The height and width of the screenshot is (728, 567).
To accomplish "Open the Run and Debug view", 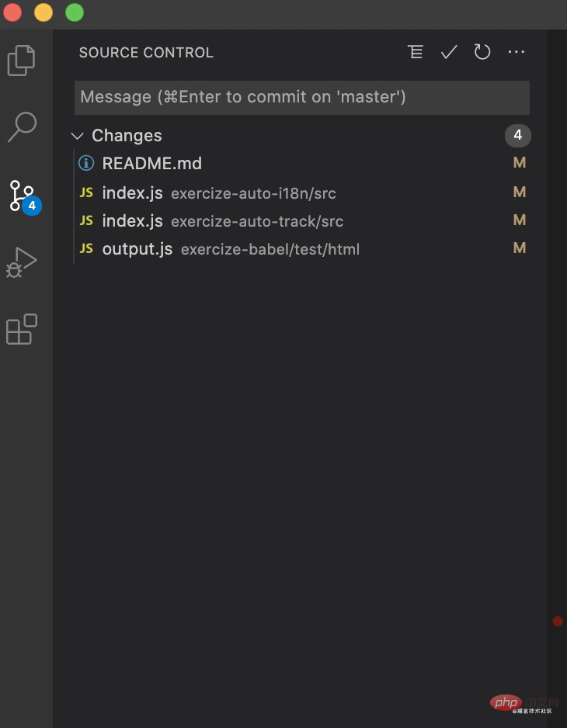I will coord(22,262).
